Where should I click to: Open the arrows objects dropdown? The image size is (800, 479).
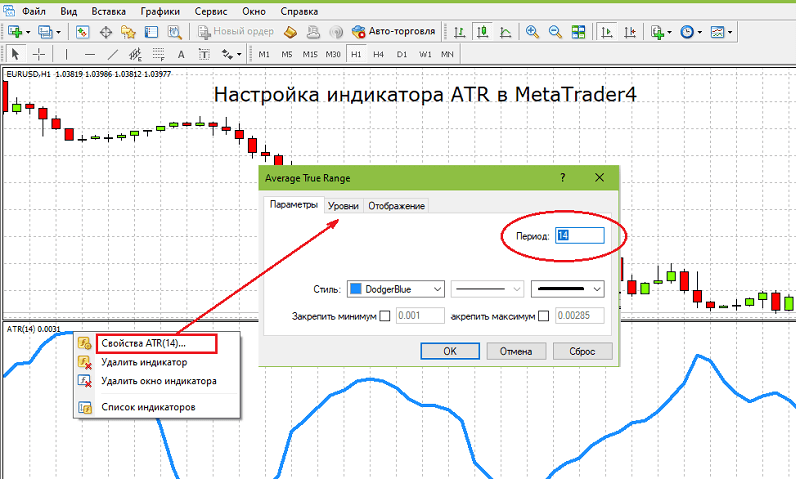click(x=239, y=54)
